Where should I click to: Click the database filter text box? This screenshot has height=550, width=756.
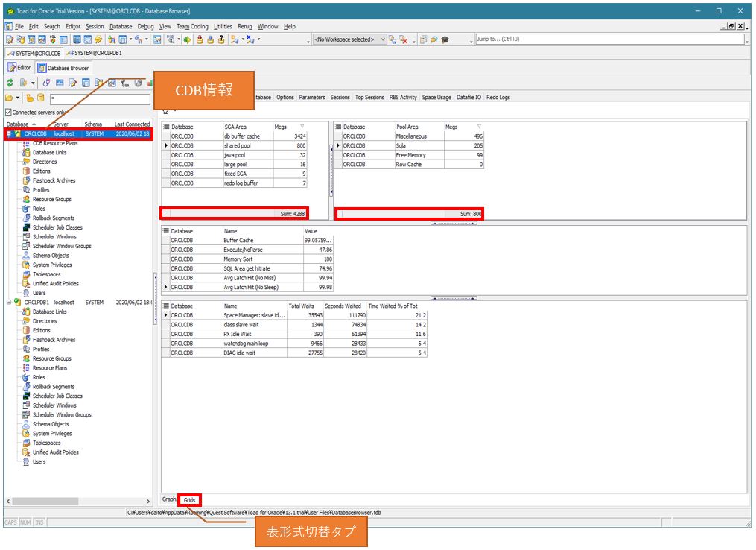pos(100,99)
